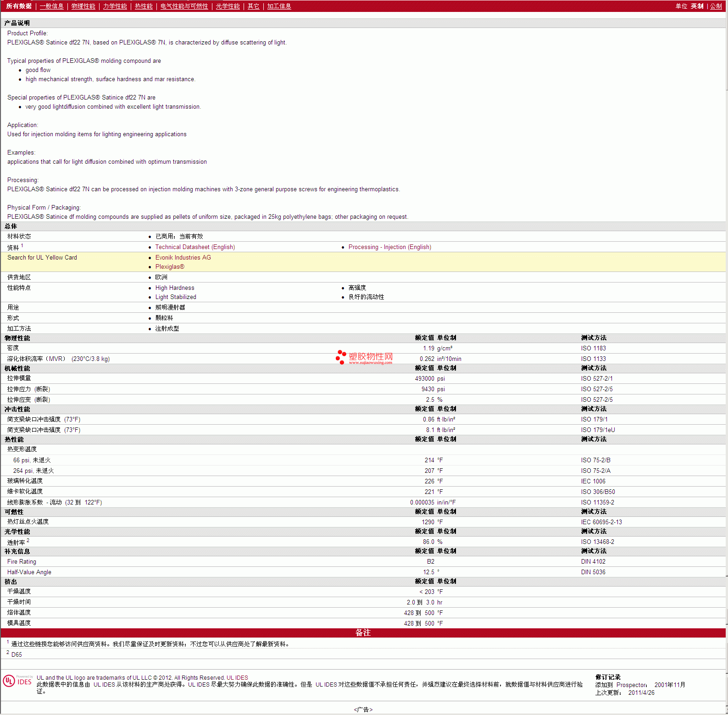The height and width of the screenshot is (715, 728).
Task: Click the 玻璃转化温度 row label
Action: coord(25,481)
